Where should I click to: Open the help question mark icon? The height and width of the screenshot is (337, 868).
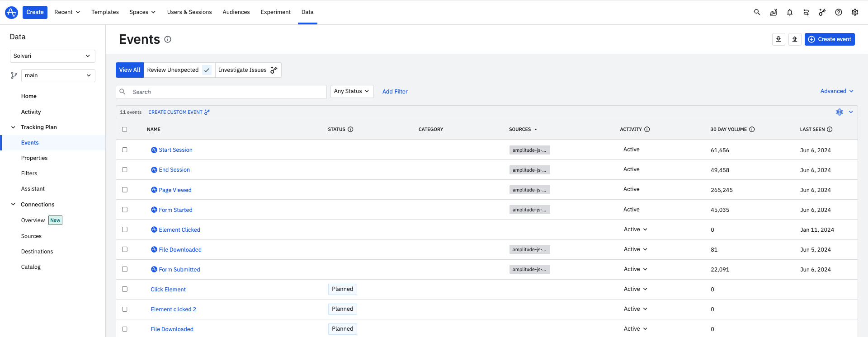(839, 12)
